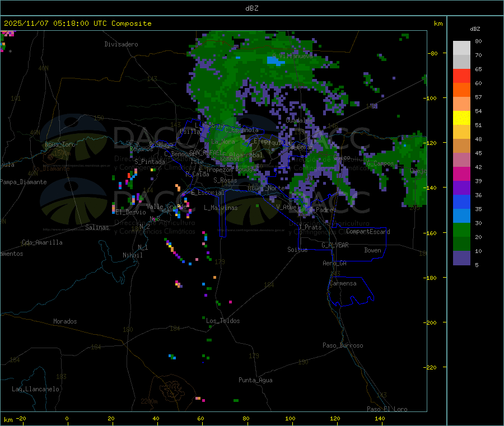Click the Paso_Barroso label
The width and height of the screenshot is (504, 426).
pos(343,345)
